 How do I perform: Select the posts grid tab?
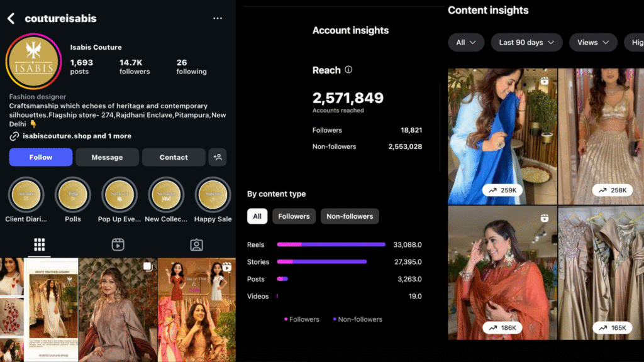pos(39,244)
